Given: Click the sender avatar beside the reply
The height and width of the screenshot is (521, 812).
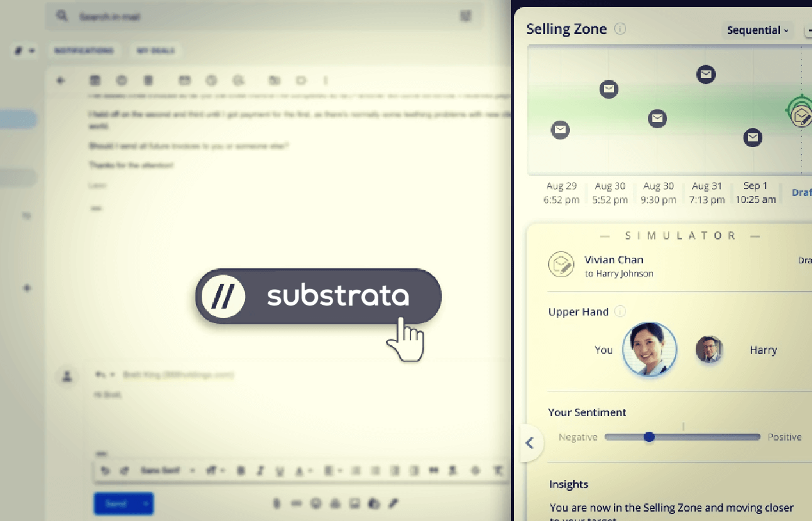Looking at the screenshot, I should pos(67,376).
